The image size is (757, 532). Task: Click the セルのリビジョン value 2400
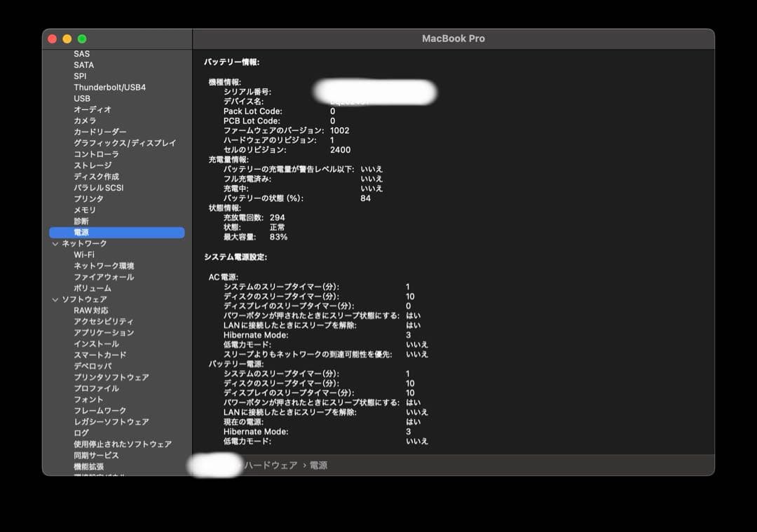[x=341, y=150]
